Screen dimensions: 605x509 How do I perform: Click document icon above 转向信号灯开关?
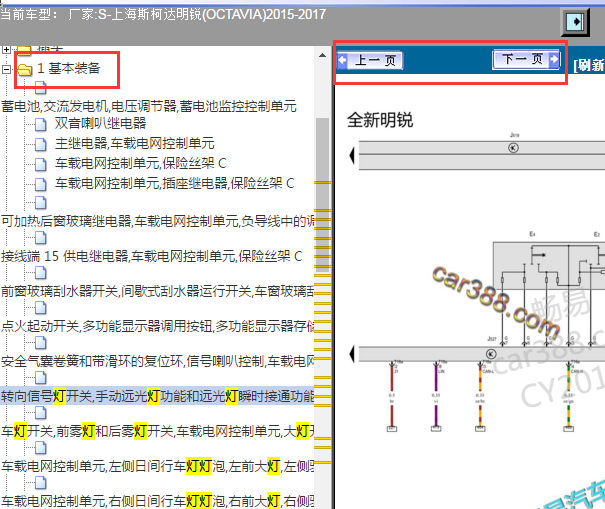pyautogui.click(x=41, y=378)
